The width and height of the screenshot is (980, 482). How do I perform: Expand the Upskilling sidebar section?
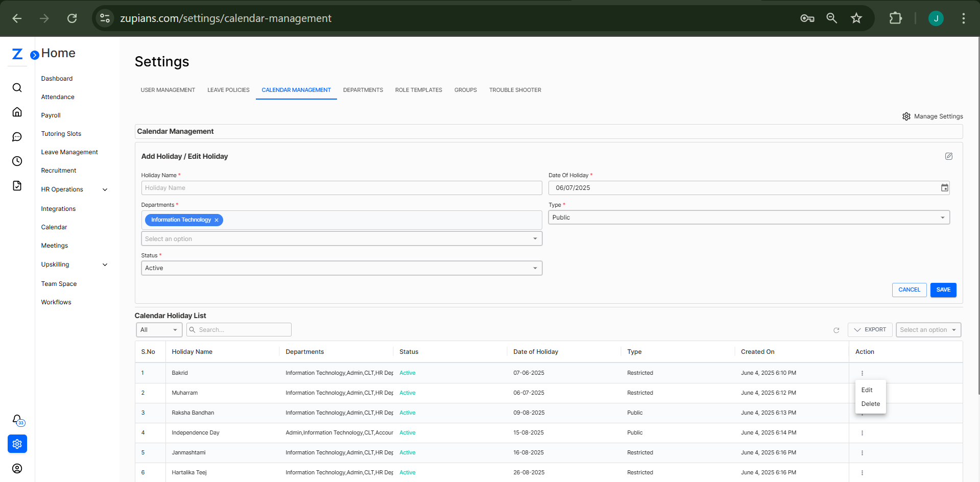point(105,264)
